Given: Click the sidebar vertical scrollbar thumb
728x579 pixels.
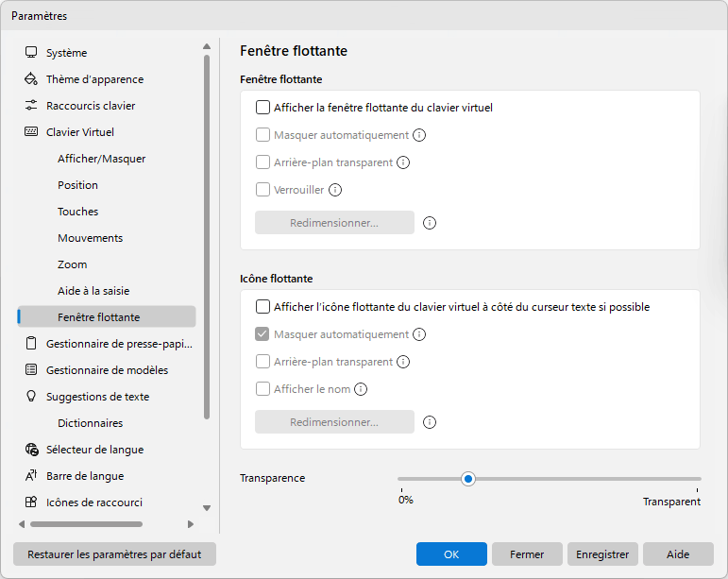Looking at the screenshot, I should click(x=207, y=237).
